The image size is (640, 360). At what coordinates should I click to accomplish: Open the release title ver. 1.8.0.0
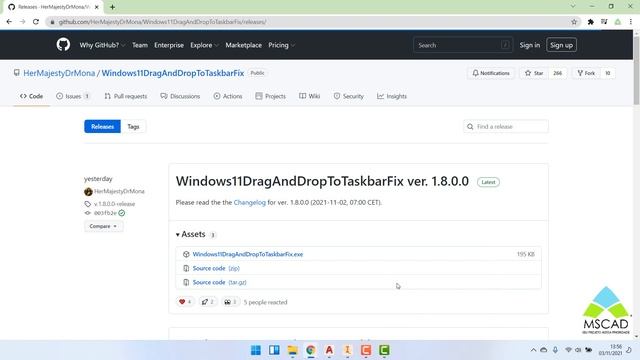pos(322,181)
